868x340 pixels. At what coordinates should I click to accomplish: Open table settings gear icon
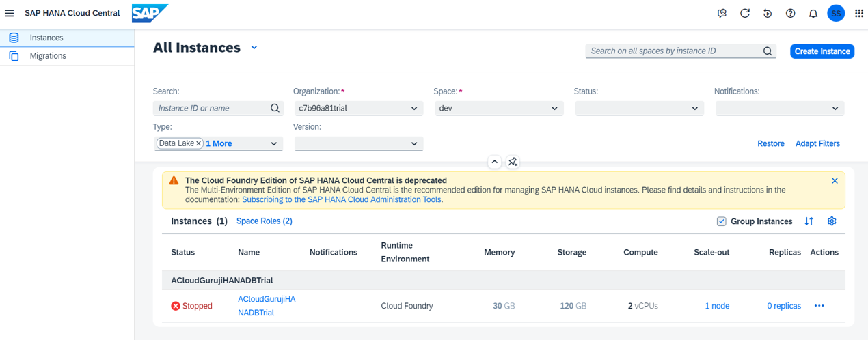[832, 221]
